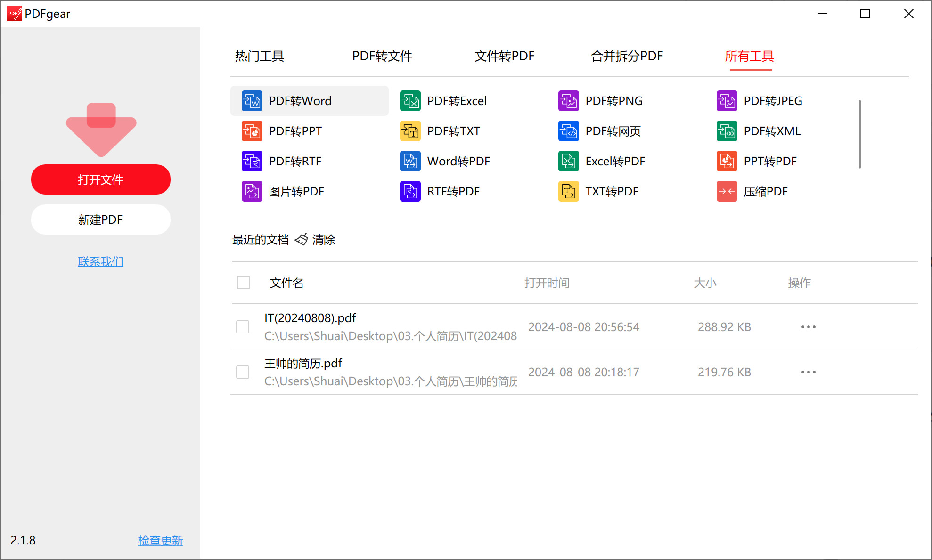
Task: Click the 2024-08-08 20:56:54 timestamp
Action: pos(584,327)
